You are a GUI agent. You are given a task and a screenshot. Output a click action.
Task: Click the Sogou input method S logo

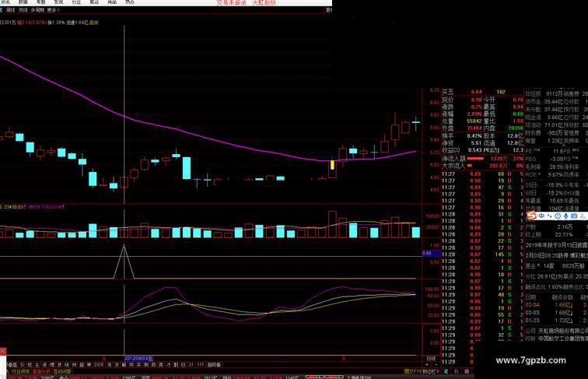[x=531, y=216]
